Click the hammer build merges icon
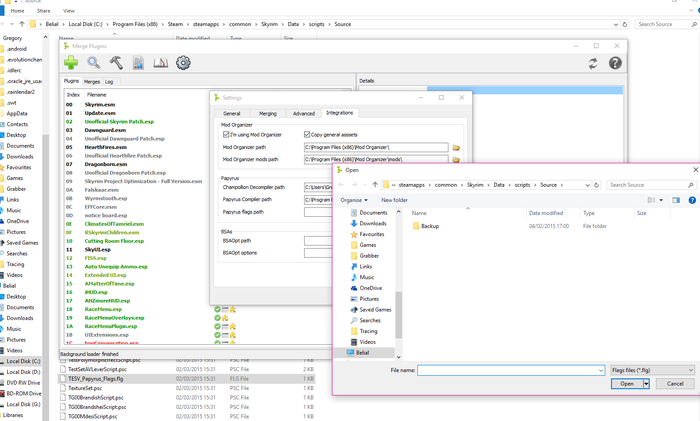 click(116, 63)
